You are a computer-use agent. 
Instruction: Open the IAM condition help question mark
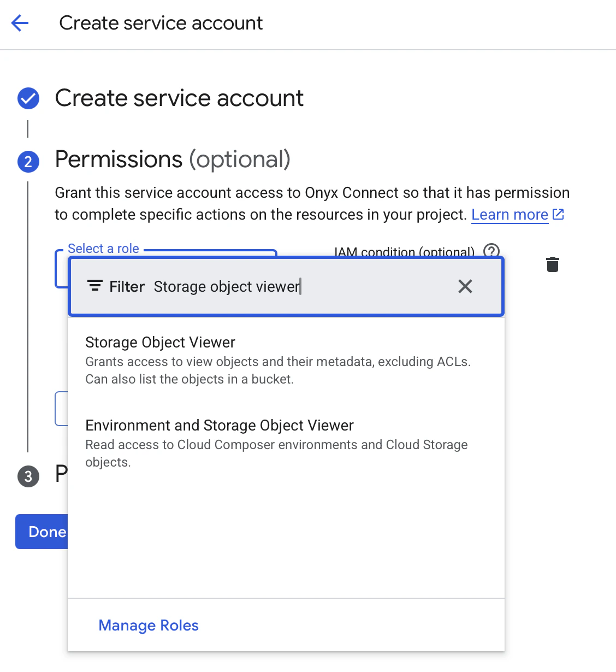[490, 251]
